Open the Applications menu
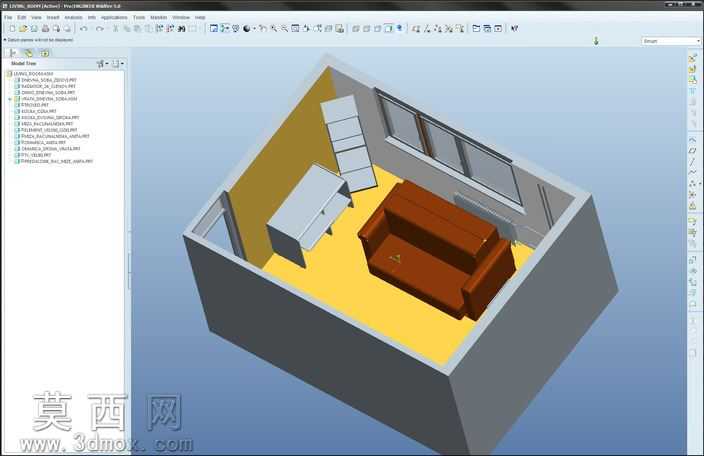 coord(114,18)
